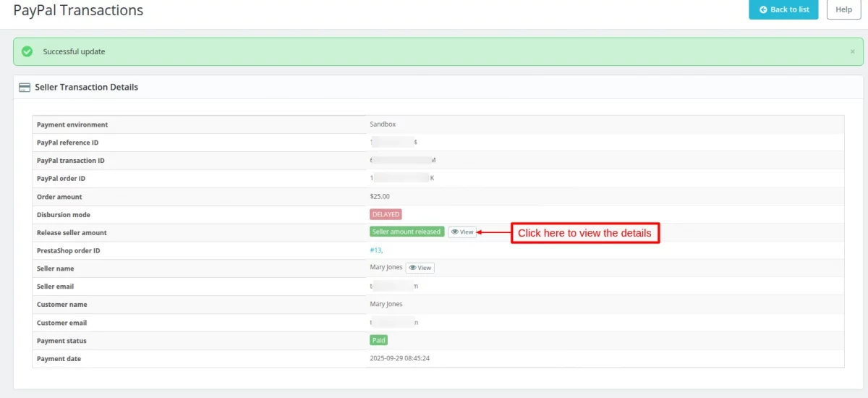The image size is (868, 398).
Task: Click the Seller email label
Action: coord(56,287)
